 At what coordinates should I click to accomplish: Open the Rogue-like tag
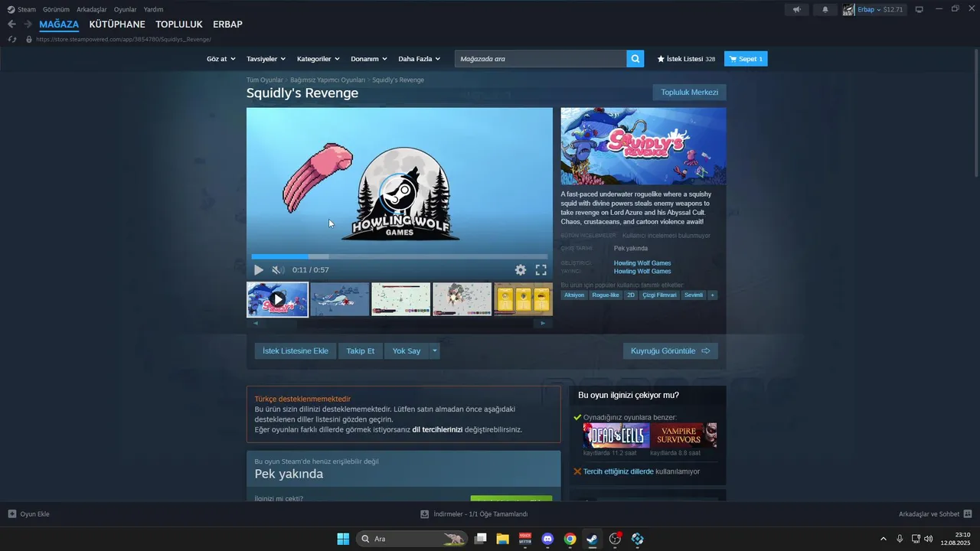606,295
